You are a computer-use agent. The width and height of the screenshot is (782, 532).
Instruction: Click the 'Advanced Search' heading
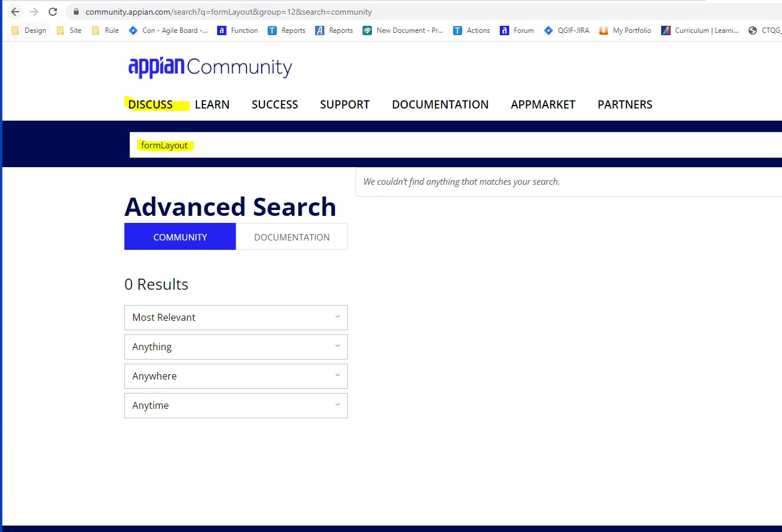[231, 207]
